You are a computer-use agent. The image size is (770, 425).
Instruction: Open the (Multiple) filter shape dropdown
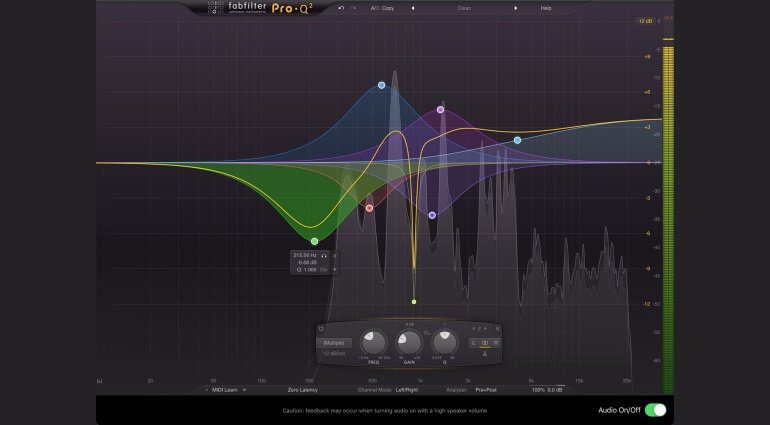coord(334,343)
